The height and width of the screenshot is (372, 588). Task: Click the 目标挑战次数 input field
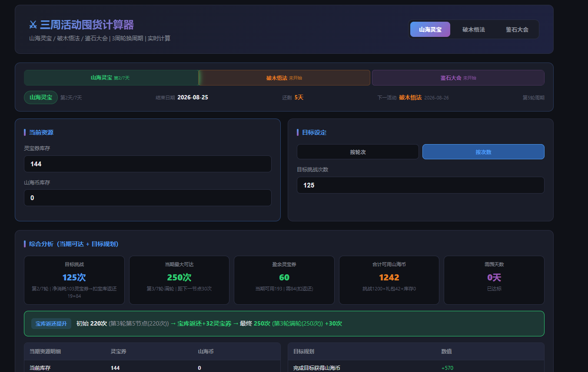click(x=420, y=185)
